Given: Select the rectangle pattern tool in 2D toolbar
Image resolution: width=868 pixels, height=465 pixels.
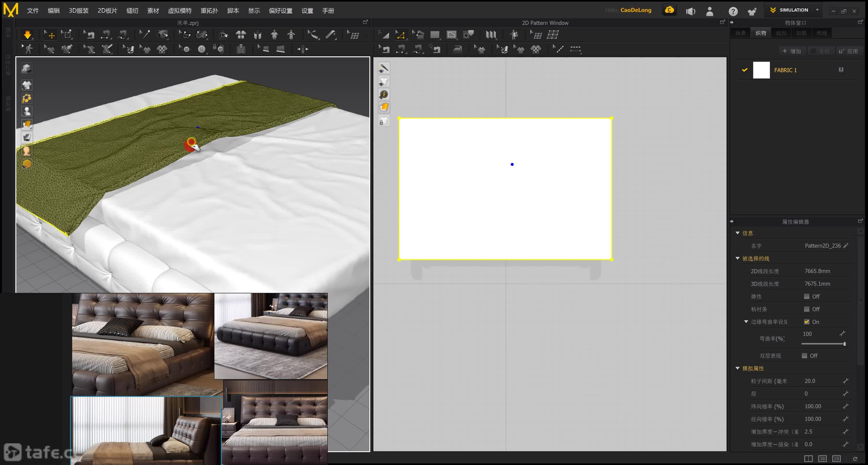Looking at the screenshot, I should point(435,35).
